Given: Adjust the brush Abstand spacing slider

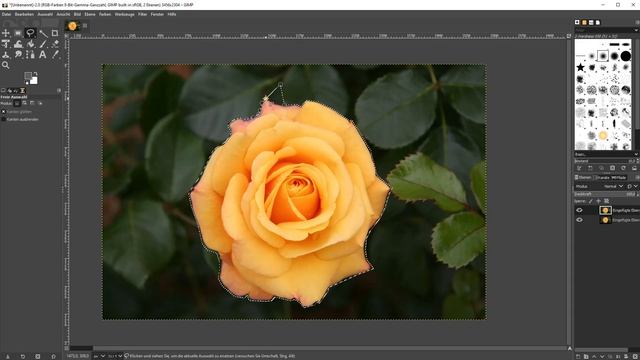Looking at the screenshot, I should (x=604, y=161).
